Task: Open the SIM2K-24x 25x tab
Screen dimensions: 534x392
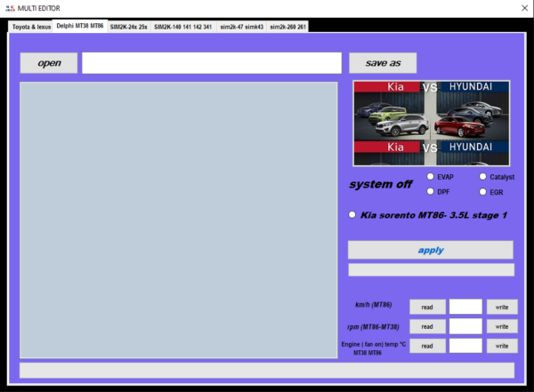Action: point(129,27)
